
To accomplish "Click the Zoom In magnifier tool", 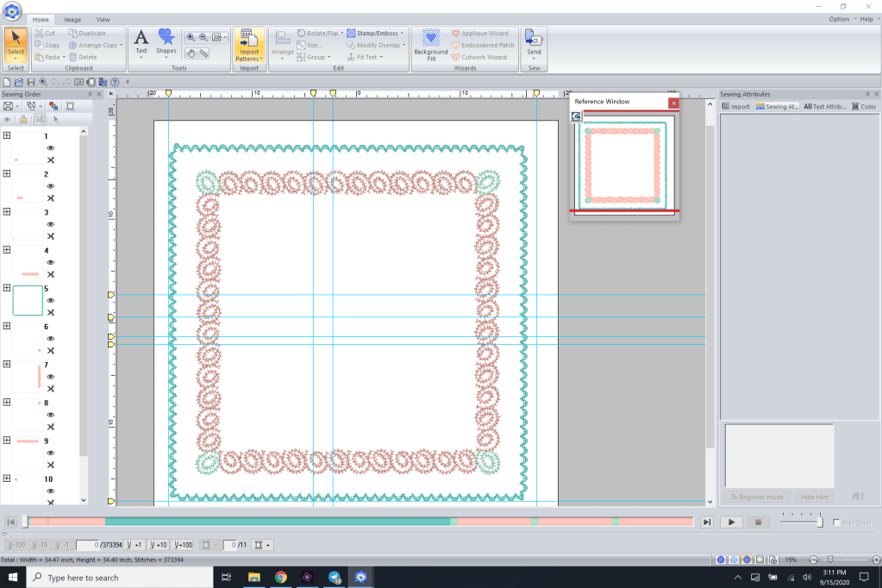I will [x=191, y=37].
